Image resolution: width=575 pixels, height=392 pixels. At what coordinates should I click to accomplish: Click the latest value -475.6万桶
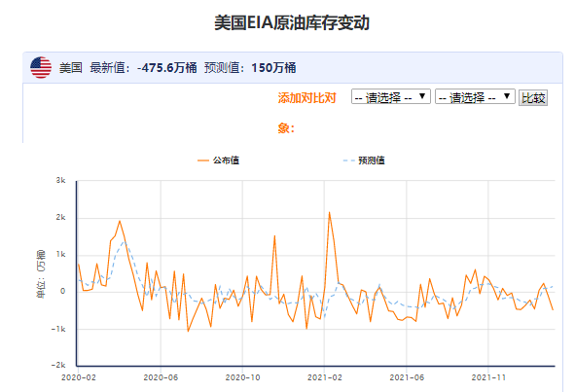click(x=166, y=68)
